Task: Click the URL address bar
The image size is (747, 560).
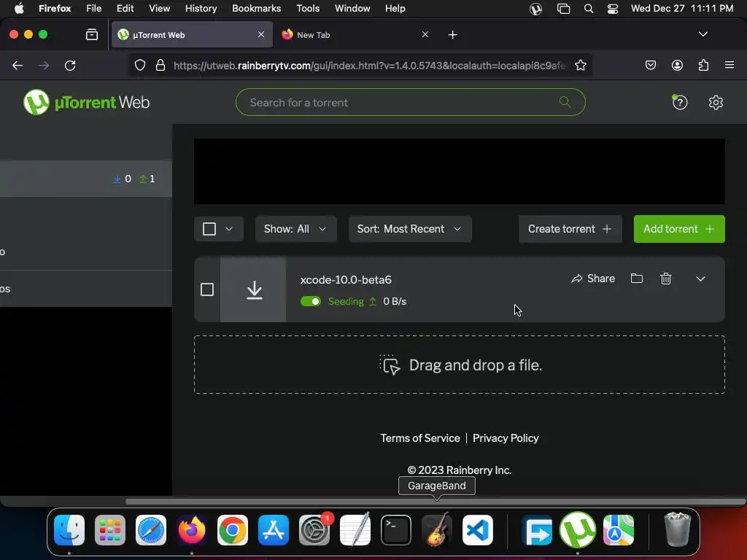Action: pyautogui.click(x=360, y=65)
